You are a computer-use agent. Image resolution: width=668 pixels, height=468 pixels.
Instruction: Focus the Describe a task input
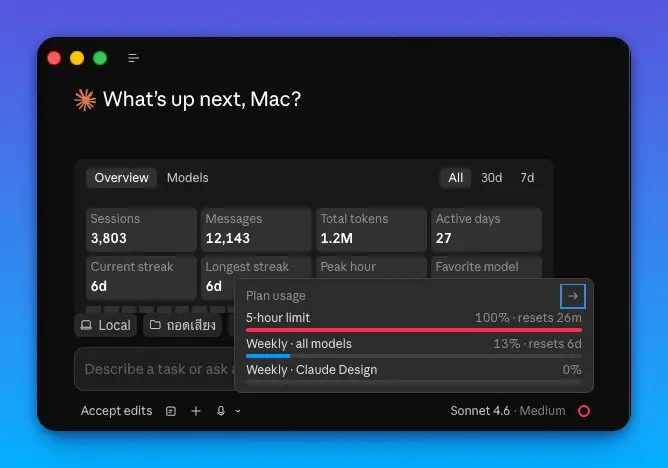pos(155,369)
